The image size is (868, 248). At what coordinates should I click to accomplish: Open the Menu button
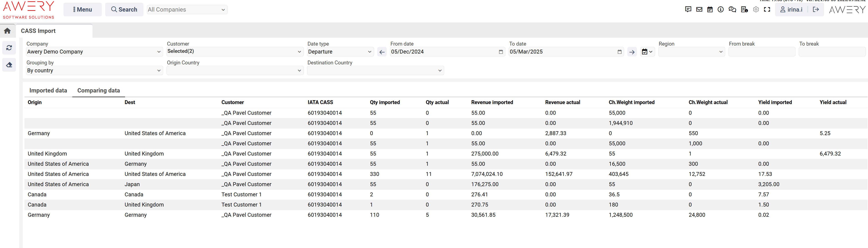click(82, 10)
